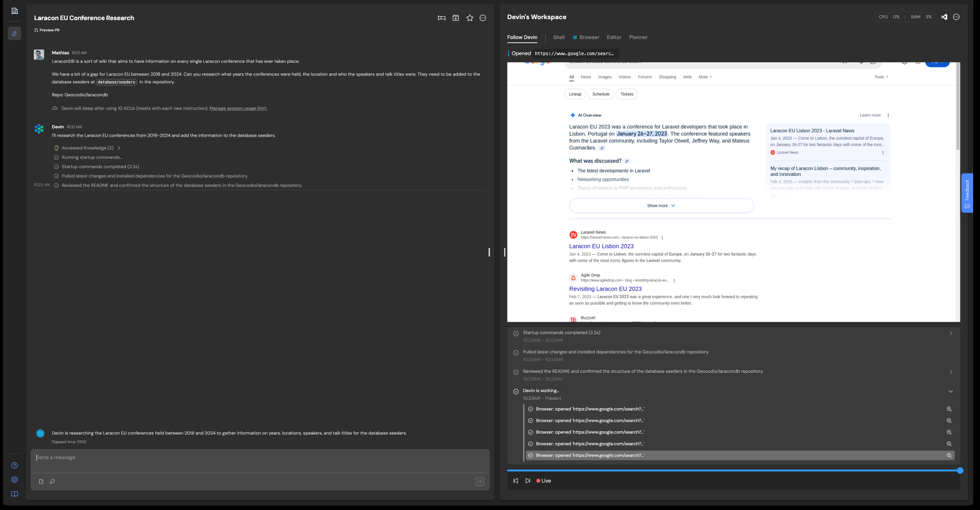This screenshot has height=510, width=980.
Task: Open the Planner tab
Action: (638, 37)
